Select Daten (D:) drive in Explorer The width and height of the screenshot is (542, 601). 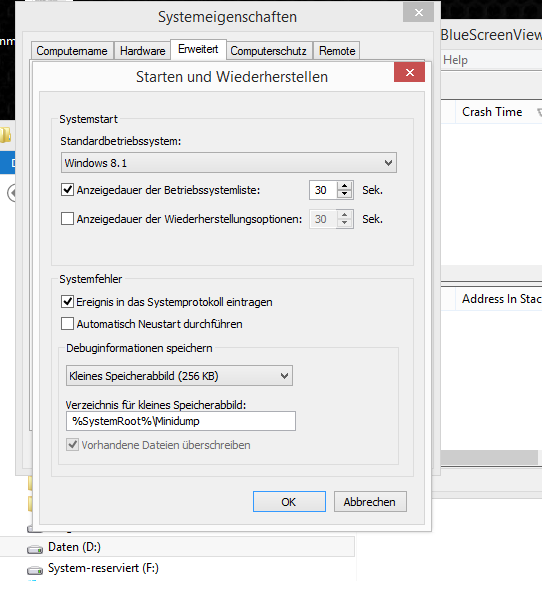74,547
